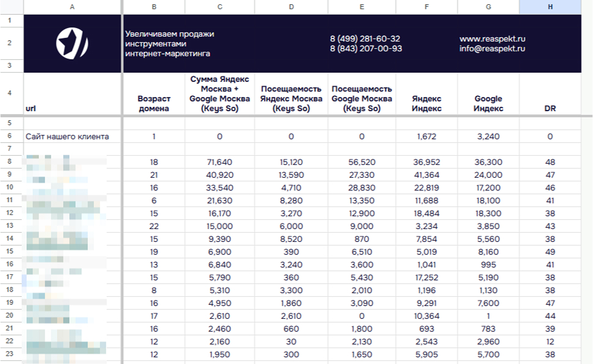Screen dimensions: 593x364
Task: Click the phone number 8 (499) 281-60-32
Action: coord(365,38)
